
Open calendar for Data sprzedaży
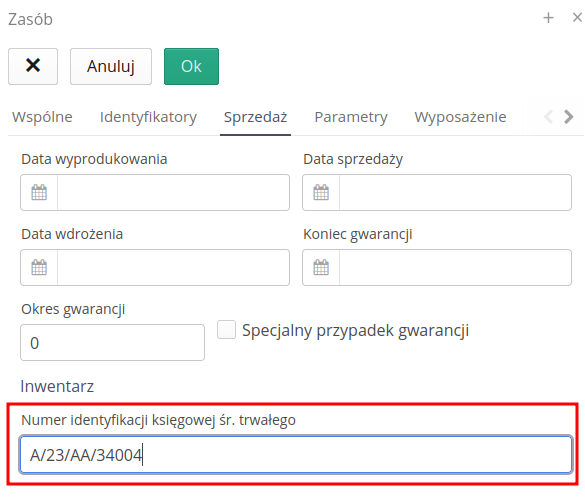pos(321,193)
